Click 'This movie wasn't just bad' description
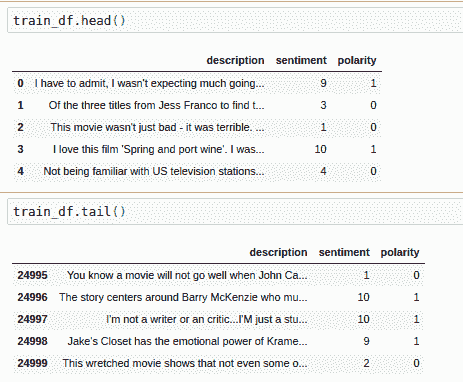Image resolution: width=463 pixels, height=382 pixels. click(x=157, y=127)
